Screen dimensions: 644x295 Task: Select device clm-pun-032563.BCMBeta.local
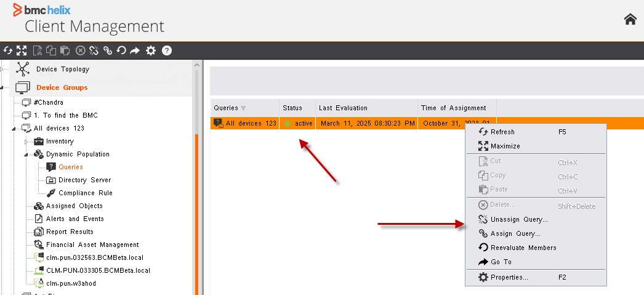pos(94,257)
